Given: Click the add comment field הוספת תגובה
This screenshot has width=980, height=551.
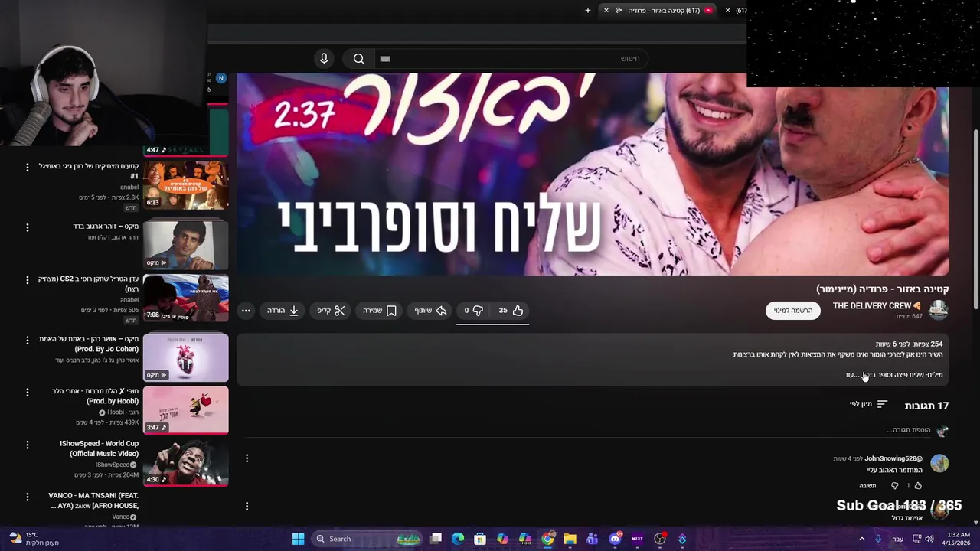Looking at the screenshot, I should pos(908,430).
